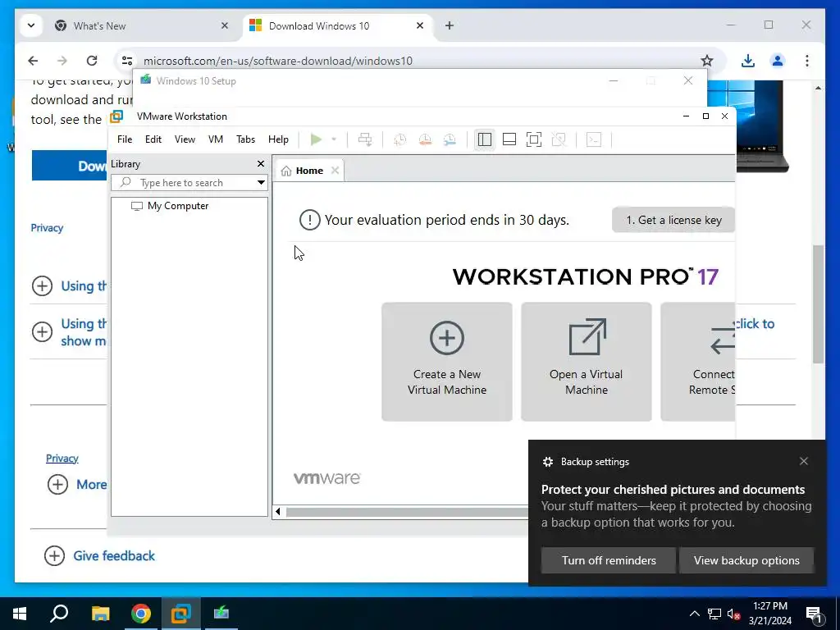Click Turn off reminders button
Screen dimensions: 840x630
point(609,560)
